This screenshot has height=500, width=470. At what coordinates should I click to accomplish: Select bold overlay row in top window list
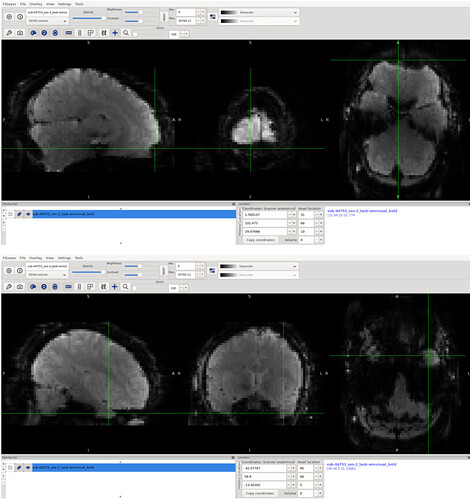click(x=134, y=214)
